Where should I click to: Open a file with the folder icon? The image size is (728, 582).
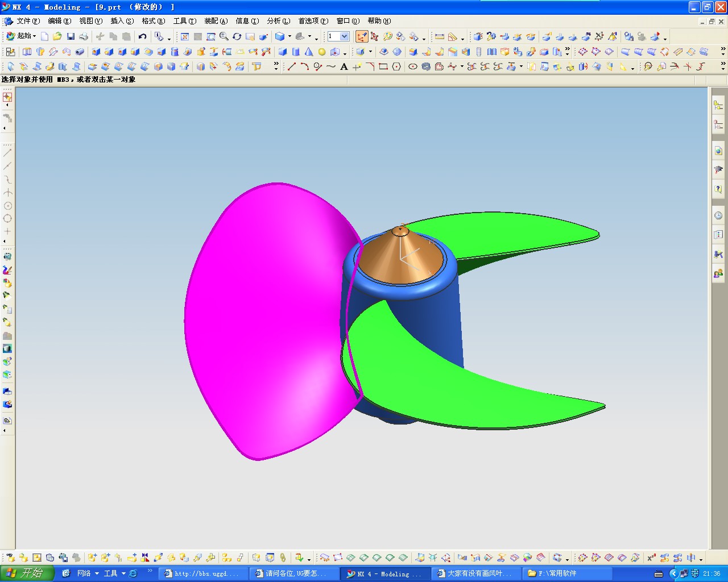tap(57, 36)
